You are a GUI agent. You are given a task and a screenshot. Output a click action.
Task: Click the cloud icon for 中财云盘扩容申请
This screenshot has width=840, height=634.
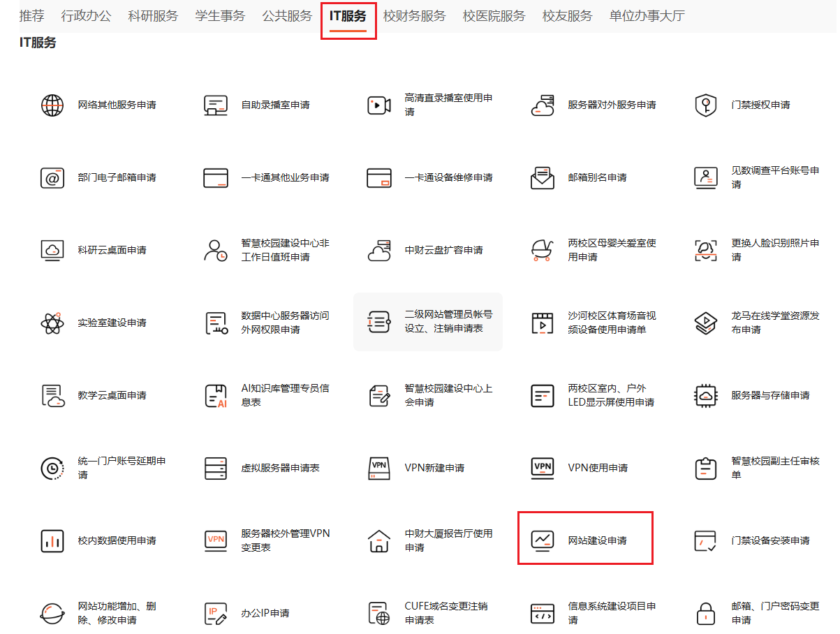[x=378, y=250]
